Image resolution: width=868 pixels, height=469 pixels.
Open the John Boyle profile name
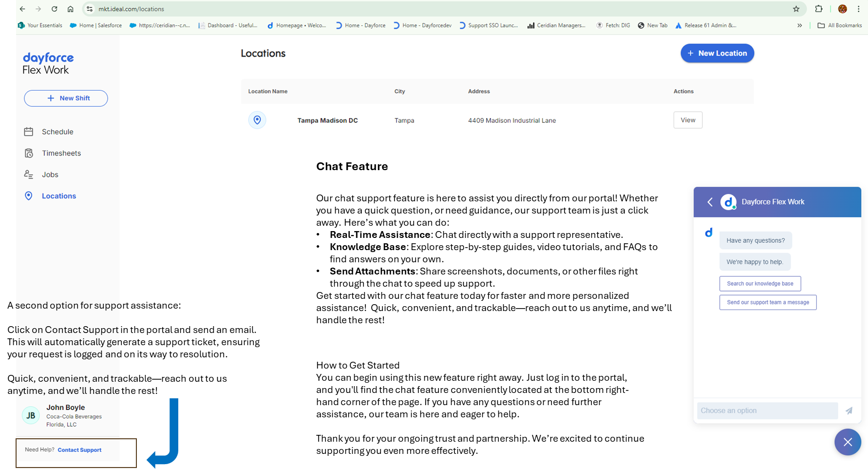(x=66, y=407)
